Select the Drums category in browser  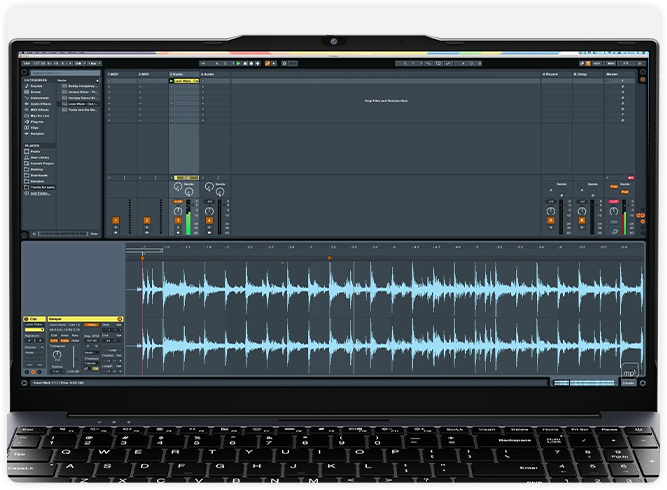coord(36,93)
